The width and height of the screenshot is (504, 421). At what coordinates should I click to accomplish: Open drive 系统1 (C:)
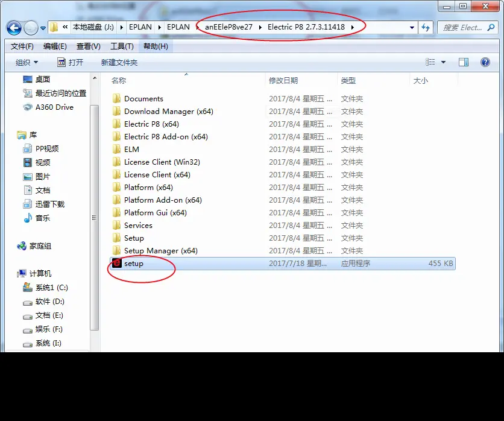(45, 288)
